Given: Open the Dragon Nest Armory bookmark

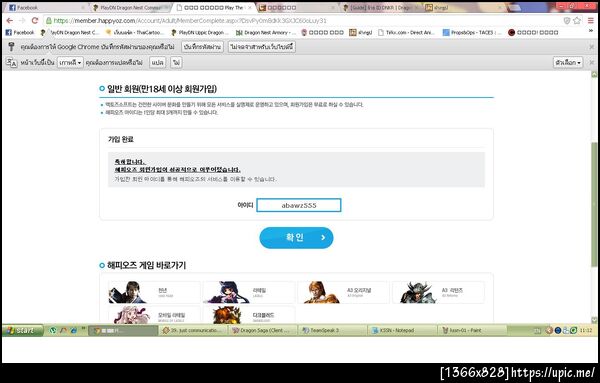Looking at the screenshot, I should (265, 33).
